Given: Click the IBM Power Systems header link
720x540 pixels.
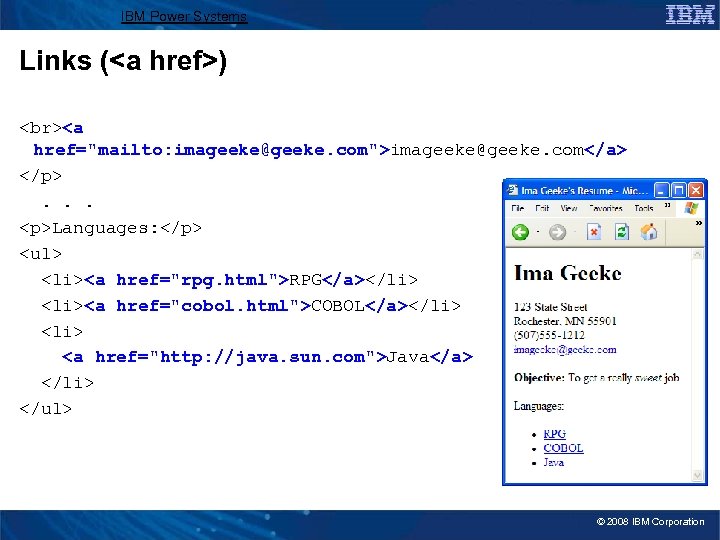Looking at the screenshot, I should pos(184,17).
